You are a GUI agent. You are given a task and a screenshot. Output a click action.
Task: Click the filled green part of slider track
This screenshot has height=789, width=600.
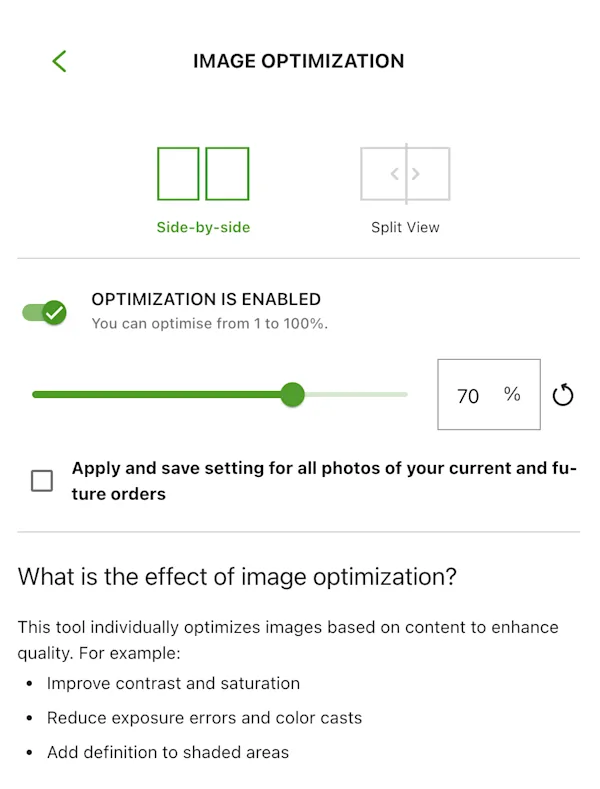[160, 395]
